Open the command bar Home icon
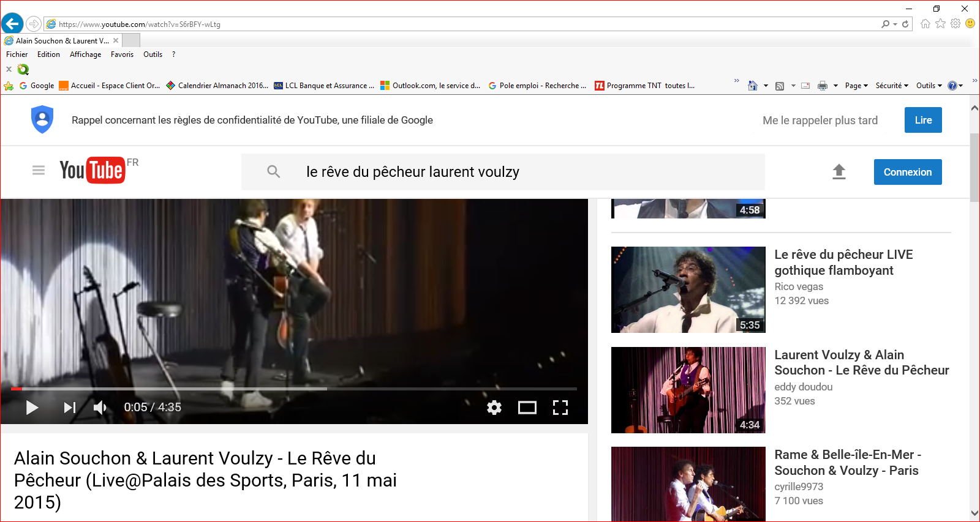Viewport: 980px width, 522px height. coord(753,86)
